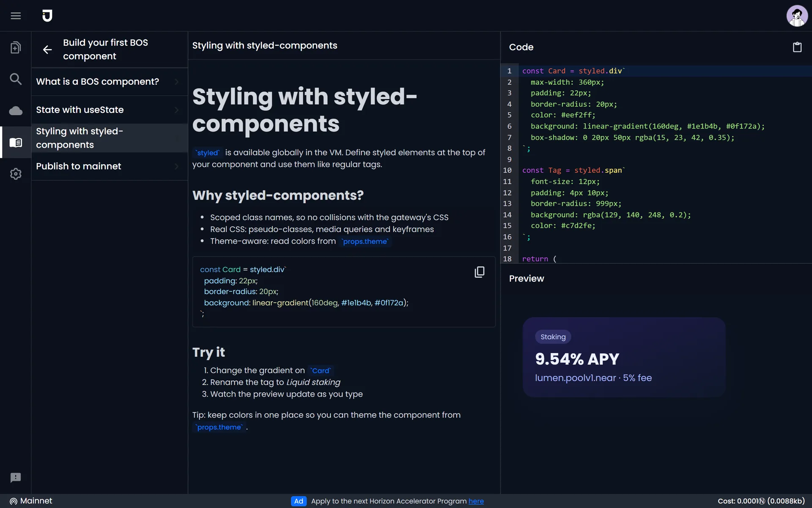Viewport: 812px width, 508px height.
Task: Open the new file sidebar icon
Action: click(x=16, y=47)
